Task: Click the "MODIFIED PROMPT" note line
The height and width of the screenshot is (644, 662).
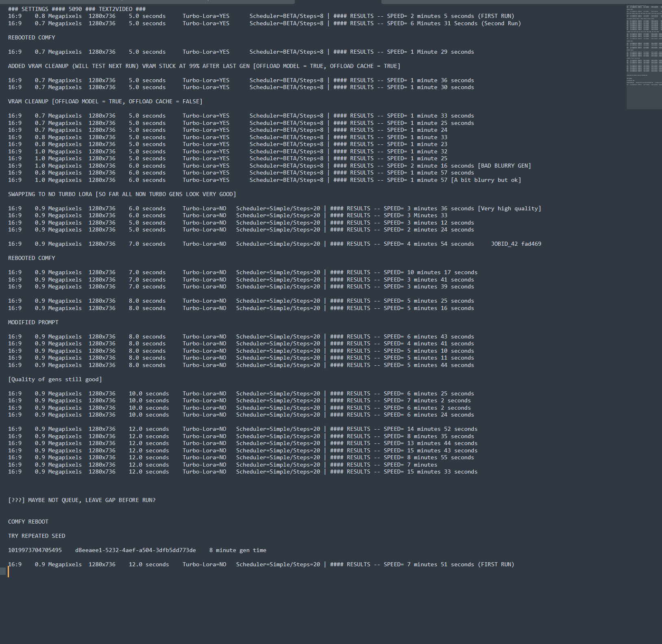Action: 33,323
